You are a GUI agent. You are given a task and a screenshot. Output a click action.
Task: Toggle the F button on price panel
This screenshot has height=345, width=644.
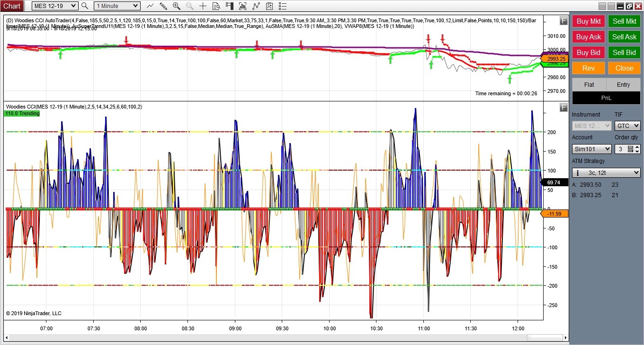(563, 20)
